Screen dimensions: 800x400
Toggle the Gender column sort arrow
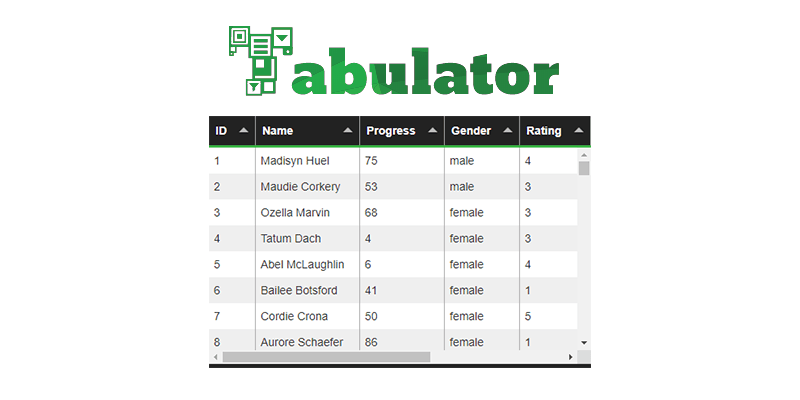[x=508, y=131]
